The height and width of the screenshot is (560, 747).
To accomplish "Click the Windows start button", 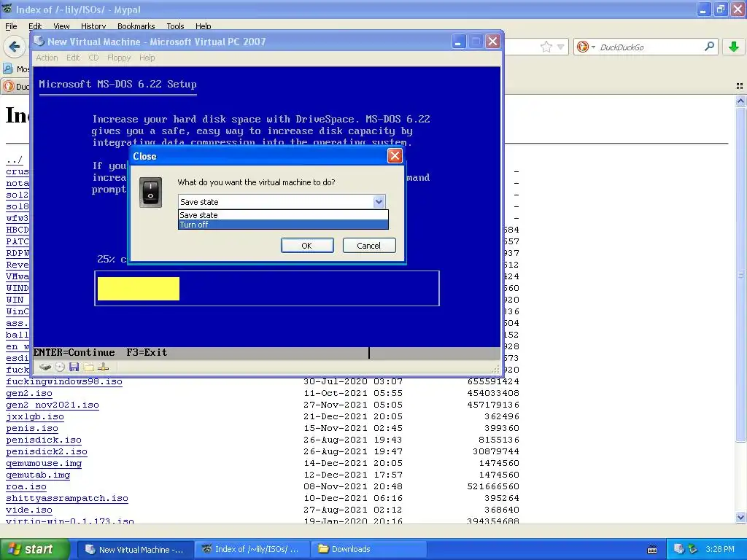I will pyautogui.click(x=34, y=549).
